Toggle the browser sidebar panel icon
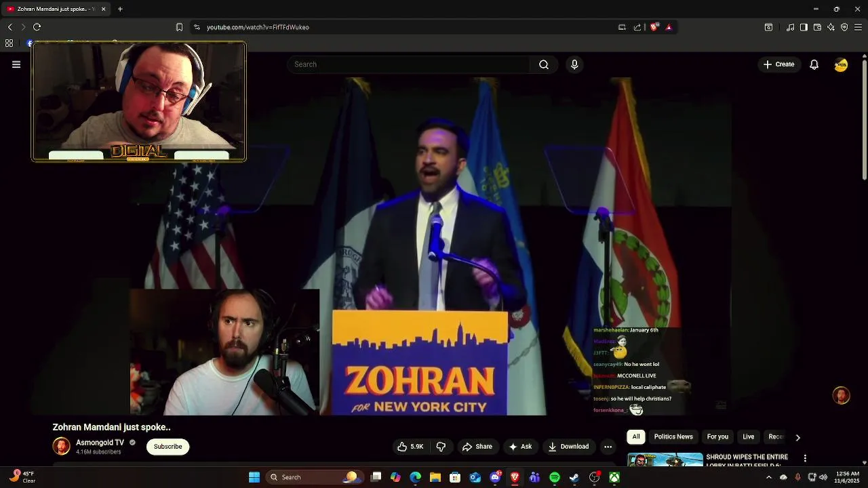The width and height of the screenshot is (868, 488). pyautogui.click(x=804, y=27)
